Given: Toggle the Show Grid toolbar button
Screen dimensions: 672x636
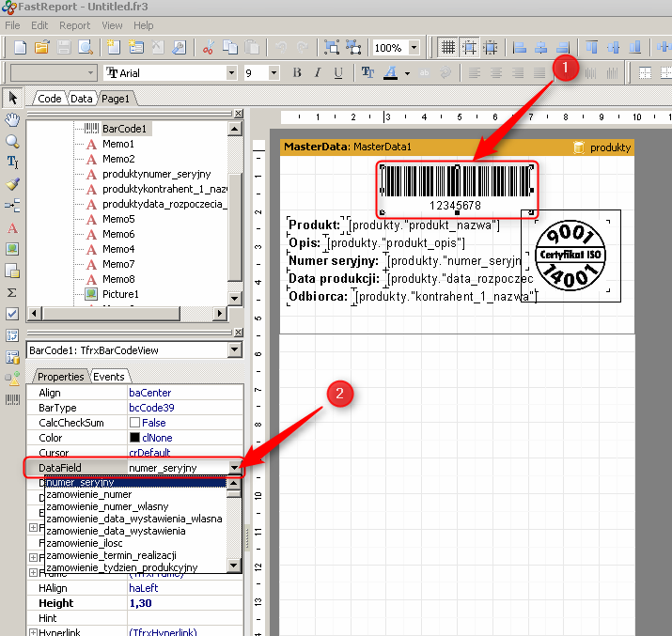Looking at the screenshot, I should click(448, 47).
